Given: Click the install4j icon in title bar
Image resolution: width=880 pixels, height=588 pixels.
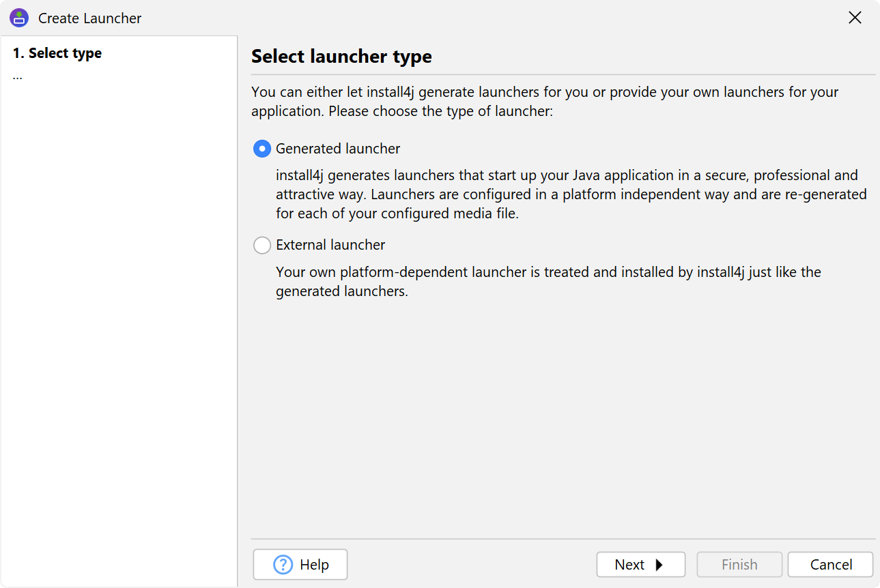Looking at the screenshot, I should [x=19, y=18].
